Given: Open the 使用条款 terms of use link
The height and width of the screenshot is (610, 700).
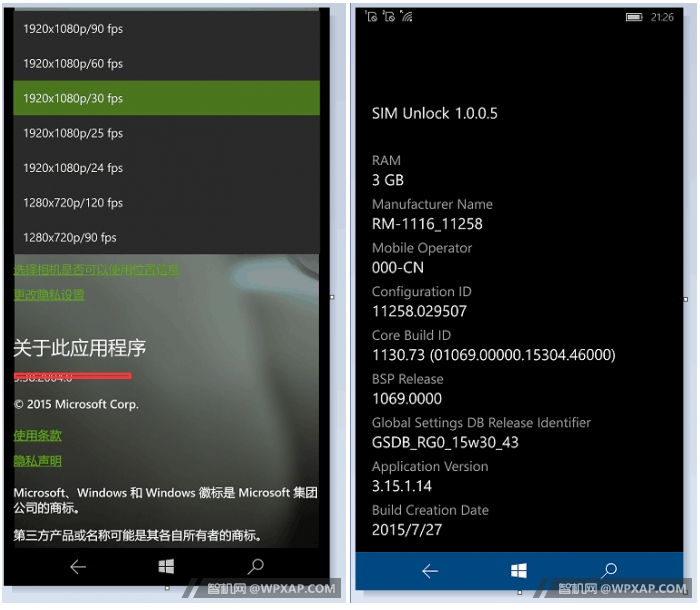Looking at the screenshot, I should click(x=38, y=435).
